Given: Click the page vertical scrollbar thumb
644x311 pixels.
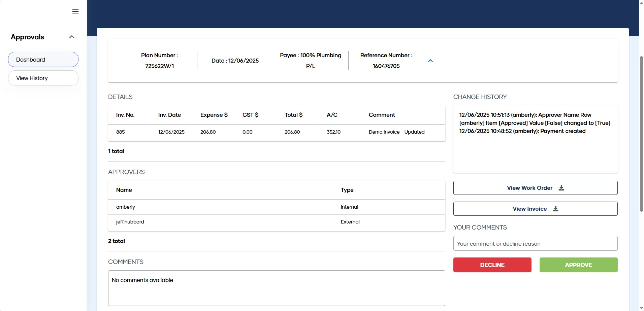Looking at the screenshot, I should [641, 134].
